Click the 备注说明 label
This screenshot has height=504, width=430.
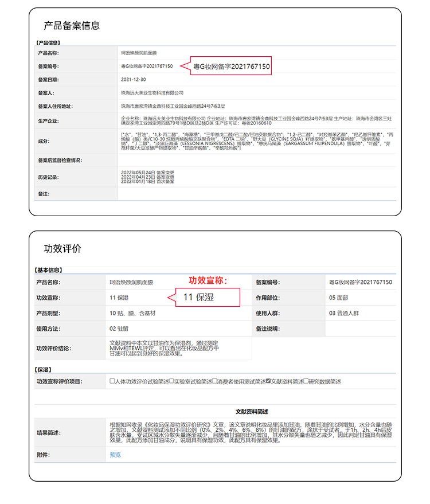click(268, 329)
